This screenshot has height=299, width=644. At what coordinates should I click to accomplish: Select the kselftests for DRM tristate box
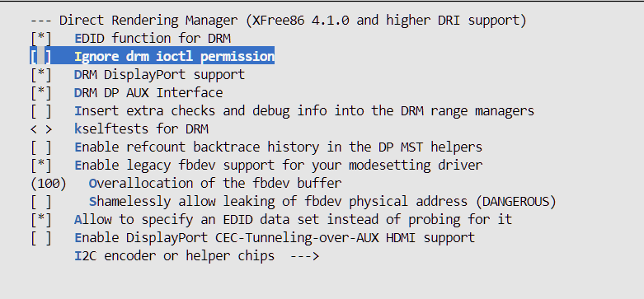click(x=41, y=129)
